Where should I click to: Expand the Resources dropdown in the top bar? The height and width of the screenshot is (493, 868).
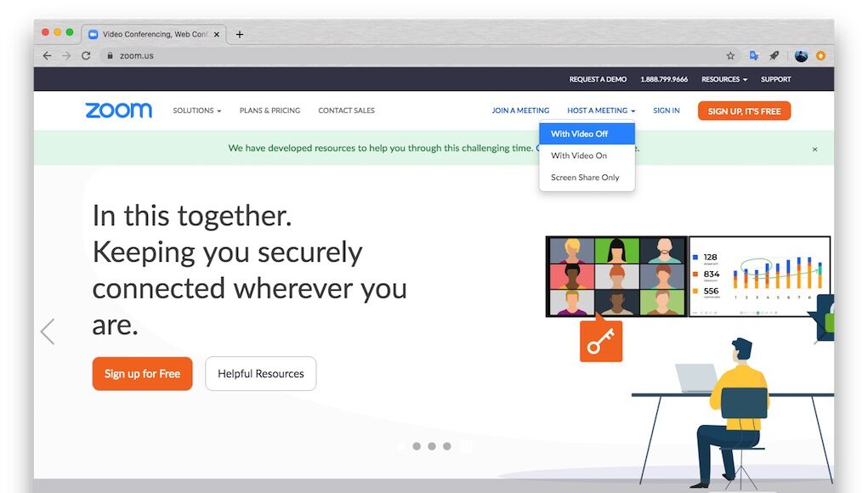tap(724, 79)
